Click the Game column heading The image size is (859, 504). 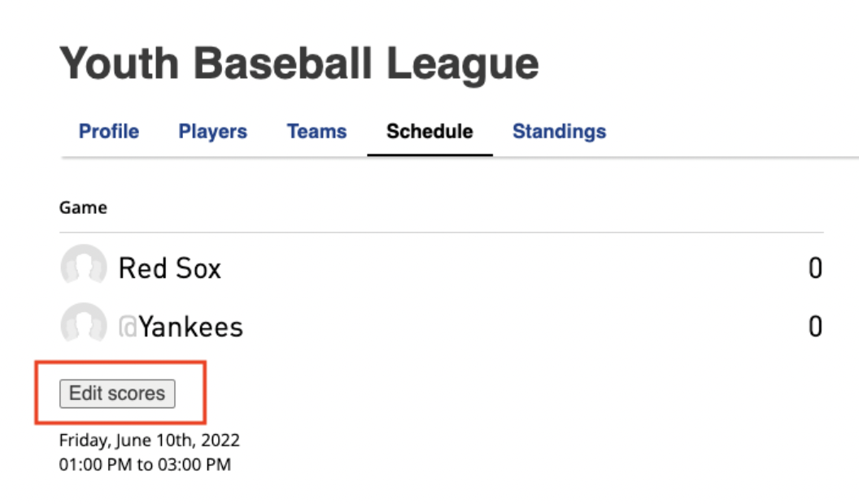[x=83, y=207]
